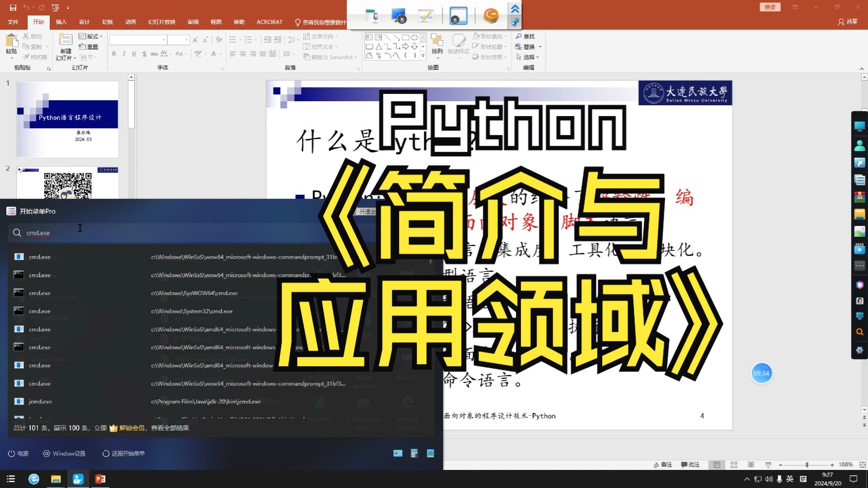Image resolution: width=868 pixels, height=488 pixels.
Task: Toggle the Comments (批注) pane
Action: (x=690, y=465)
